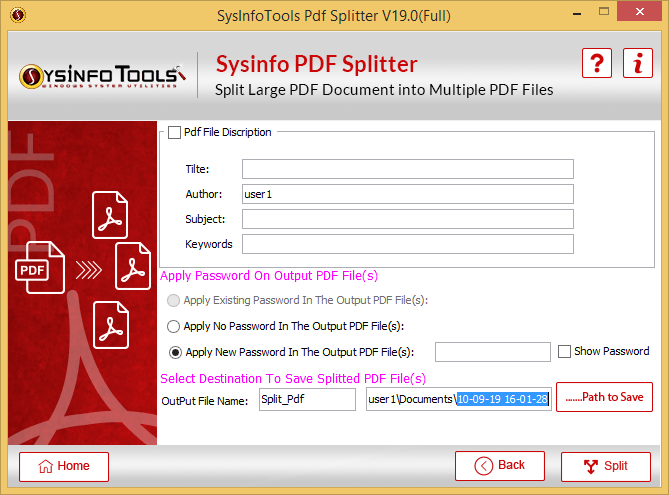Click the Path to Save button

[x=604, y=397]
